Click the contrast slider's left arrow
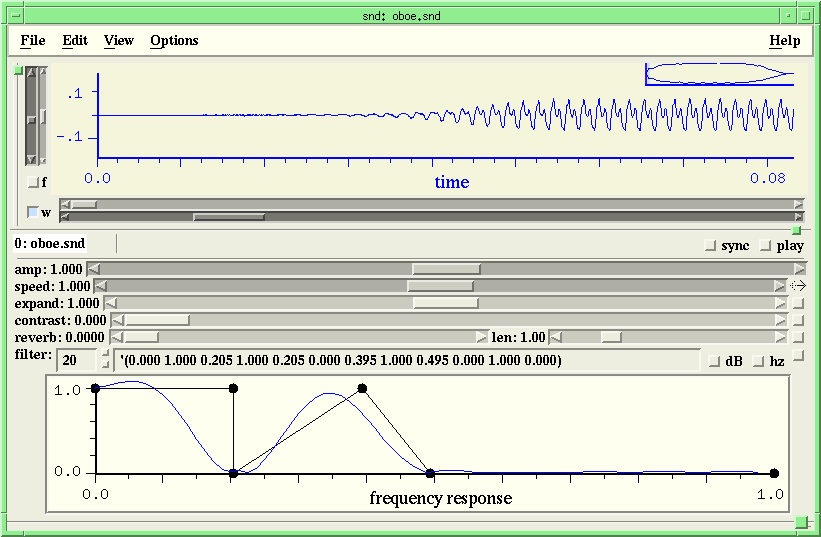The width and height of the screenshot is (821, 537). click(x=117, y=320)
